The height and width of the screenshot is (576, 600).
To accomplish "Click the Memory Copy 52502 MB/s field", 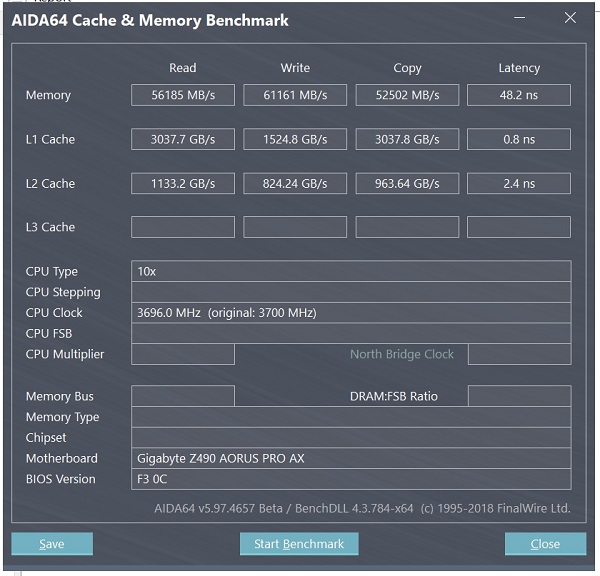I will tap(407, 95).
